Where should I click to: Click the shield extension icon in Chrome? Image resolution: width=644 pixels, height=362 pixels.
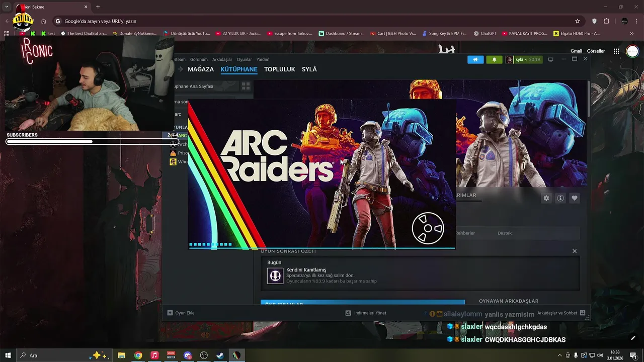click(594, 21)
